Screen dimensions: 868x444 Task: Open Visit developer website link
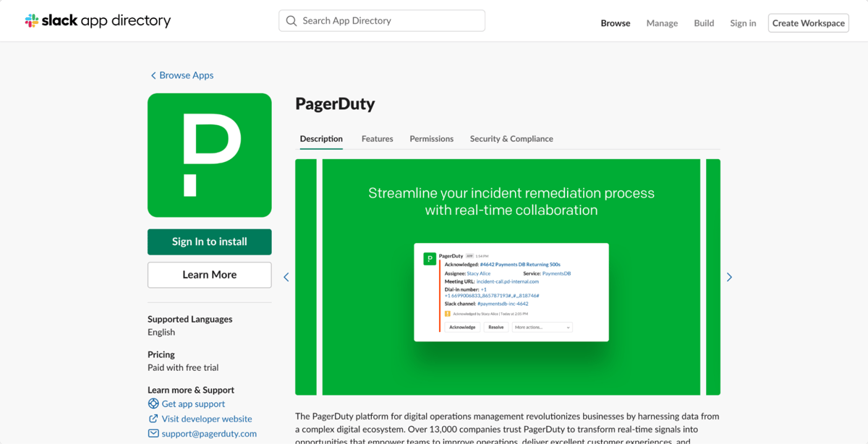tap(207, 419)
